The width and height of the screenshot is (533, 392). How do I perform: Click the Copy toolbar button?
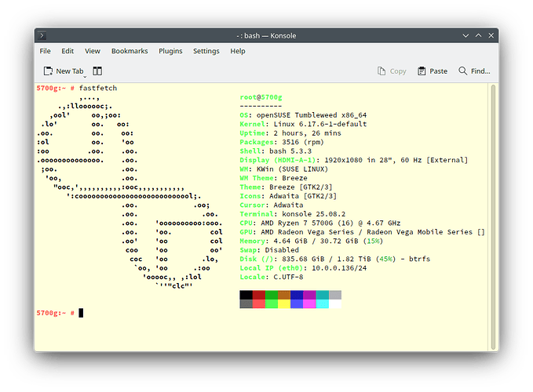coord(391,71)
